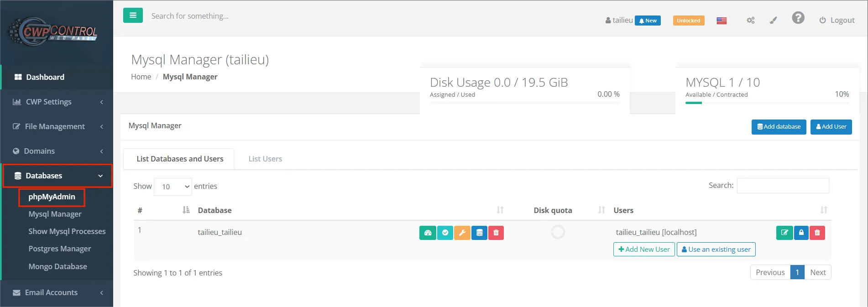The height and width of the screenshot is (307, 868).
Task: Click the tailieu user profile icon
Action: click(608, 21)
